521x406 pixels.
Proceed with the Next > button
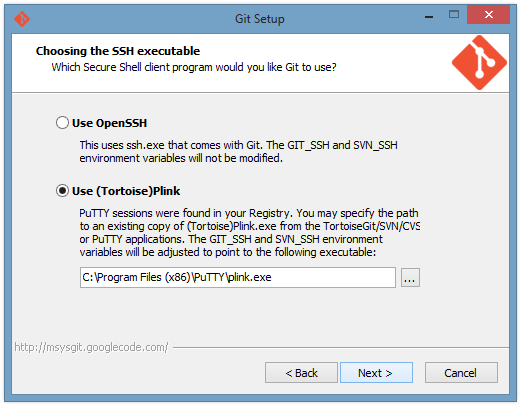point(376,373)
